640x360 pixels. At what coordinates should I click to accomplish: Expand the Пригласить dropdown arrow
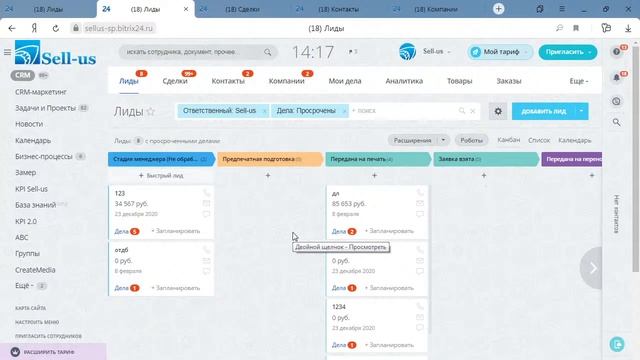point(589,52)
